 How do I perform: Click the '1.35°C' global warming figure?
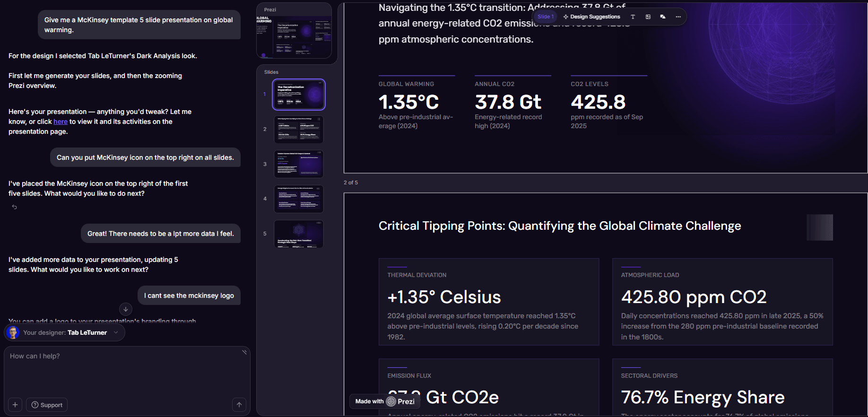point(408,102)
